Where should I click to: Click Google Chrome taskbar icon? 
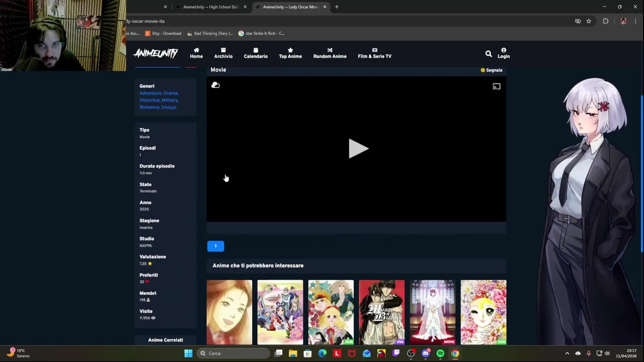(x=455, y=353)
